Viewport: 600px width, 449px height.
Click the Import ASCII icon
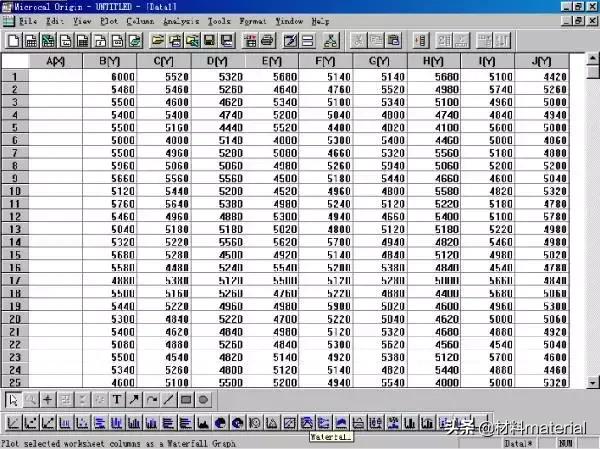250,41
